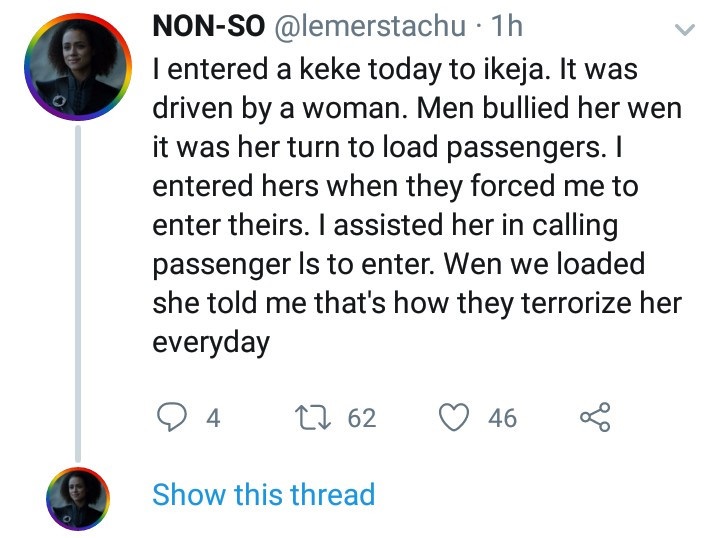Open the @lemerstachu handle profile
This screenshot has width=720, height=538.
pos(368,28)
